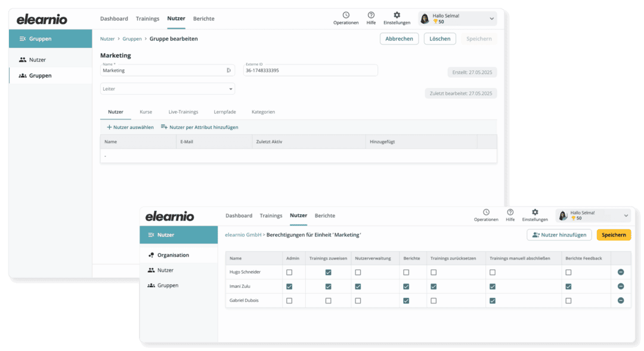Switch to the Lernpfade tab
Image resolution: width=644 pixels, height=351 pixels.
click(225, 112)
